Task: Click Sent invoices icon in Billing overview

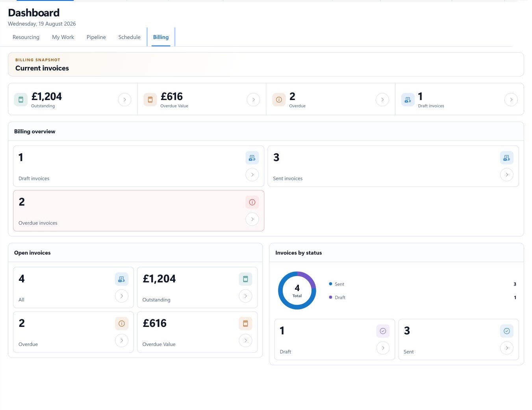Action: [507, 158]
